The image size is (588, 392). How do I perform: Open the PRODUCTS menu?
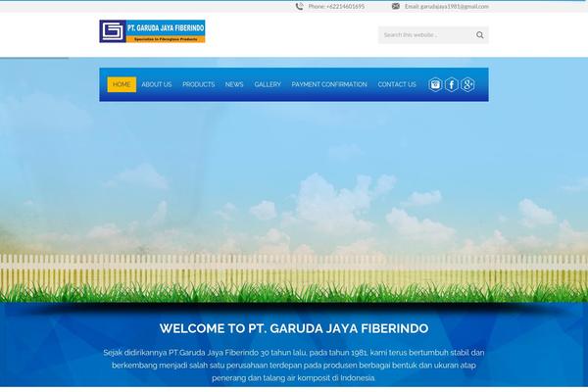198,84
